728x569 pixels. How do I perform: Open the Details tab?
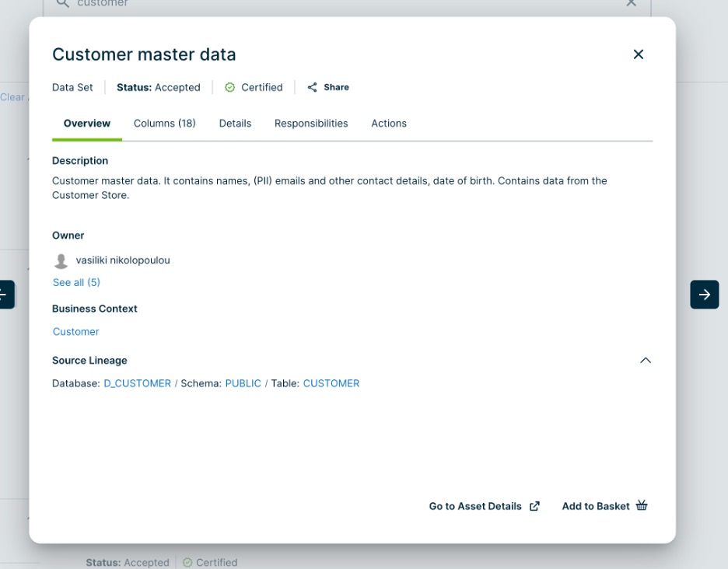[x=235, y=124]
